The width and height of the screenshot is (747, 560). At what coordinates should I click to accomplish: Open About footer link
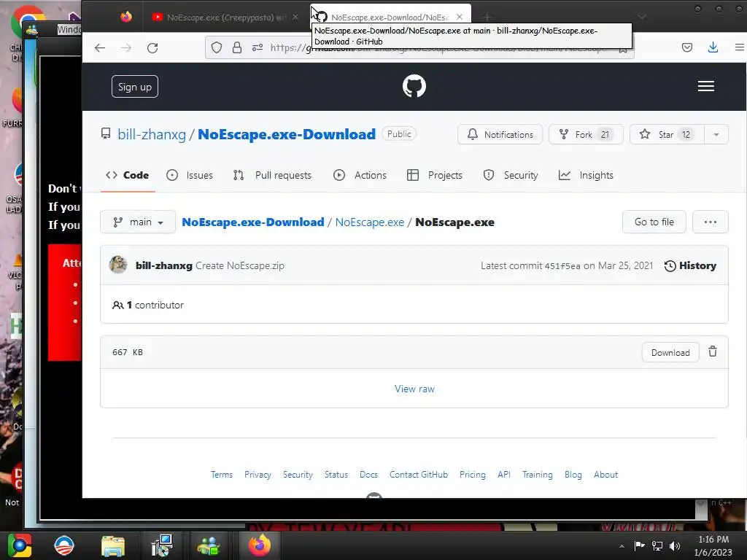(605, 474)
